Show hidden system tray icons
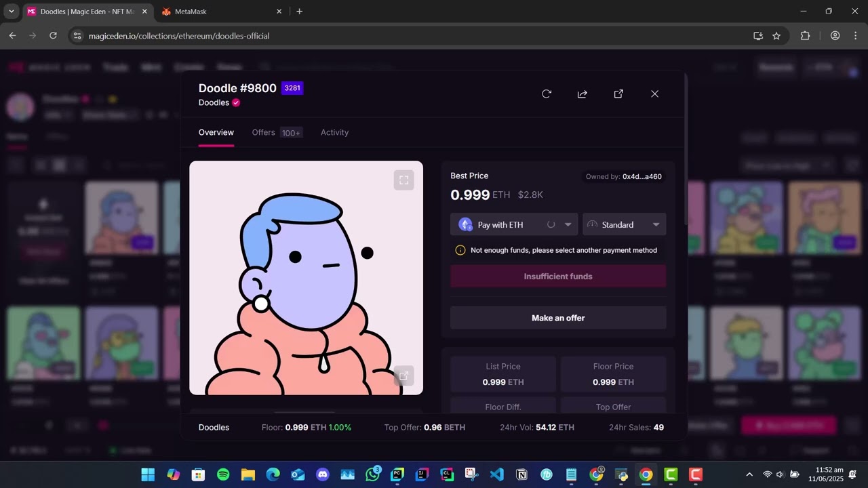The image size is (868, 488). [x=749, y=474]
